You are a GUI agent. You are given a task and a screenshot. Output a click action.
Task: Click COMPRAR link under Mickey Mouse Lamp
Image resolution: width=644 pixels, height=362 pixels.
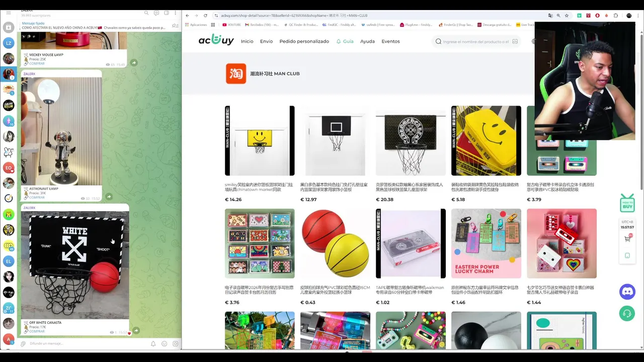pyautogui.click(x=37, y=63)
